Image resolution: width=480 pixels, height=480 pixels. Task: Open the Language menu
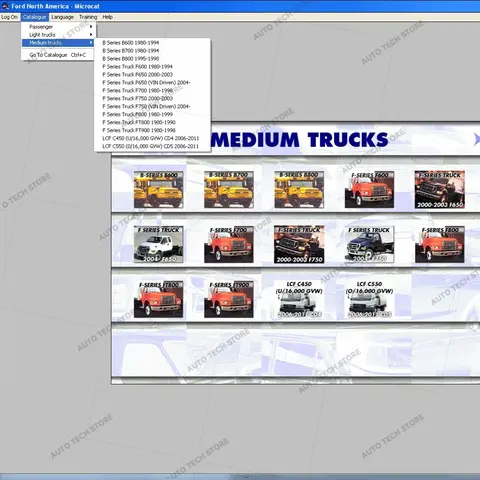tap(63, 17)
